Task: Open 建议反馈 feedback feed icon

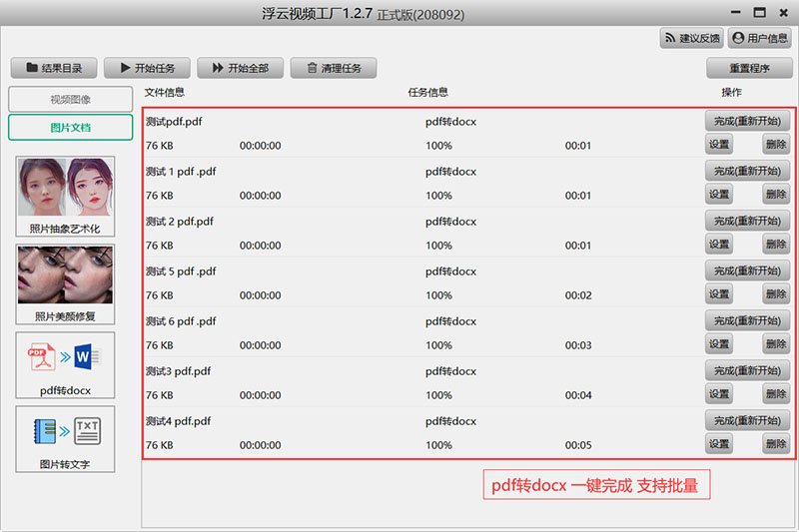Action: pyautogui.click(x=692, y=38)
